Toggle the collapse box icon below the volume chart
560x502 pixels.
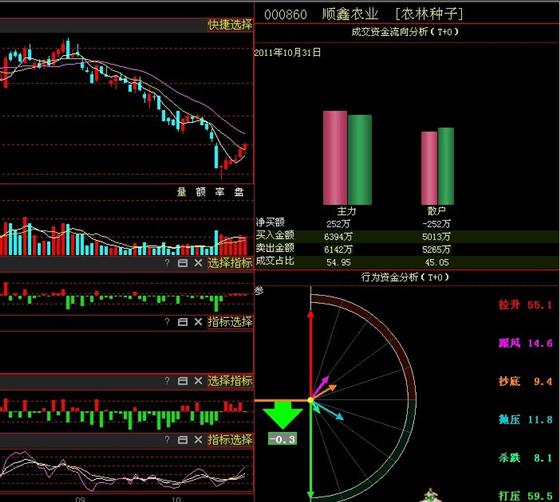pyautogui.click(x=182, y=263)
